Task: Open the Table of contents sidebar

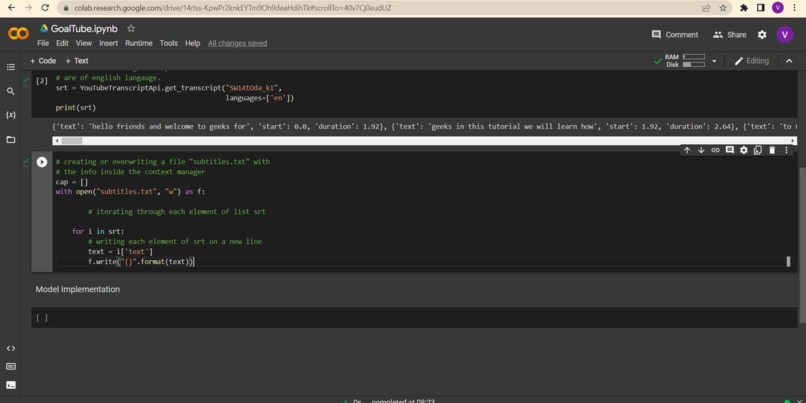Action: click(x=10, y=67)
